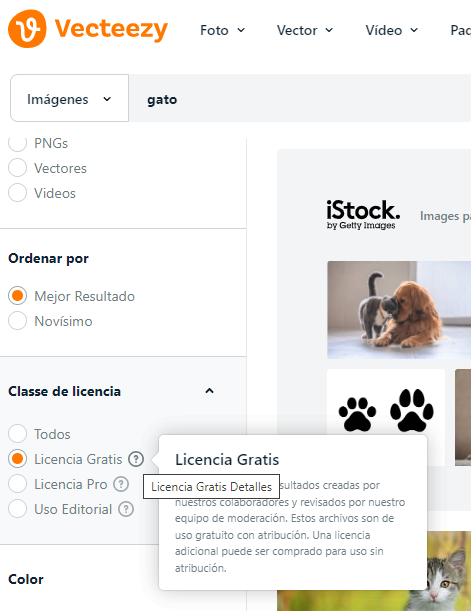471x611 pixels.
Task: Select the Novísimo sort option
Action: [18, 321]
